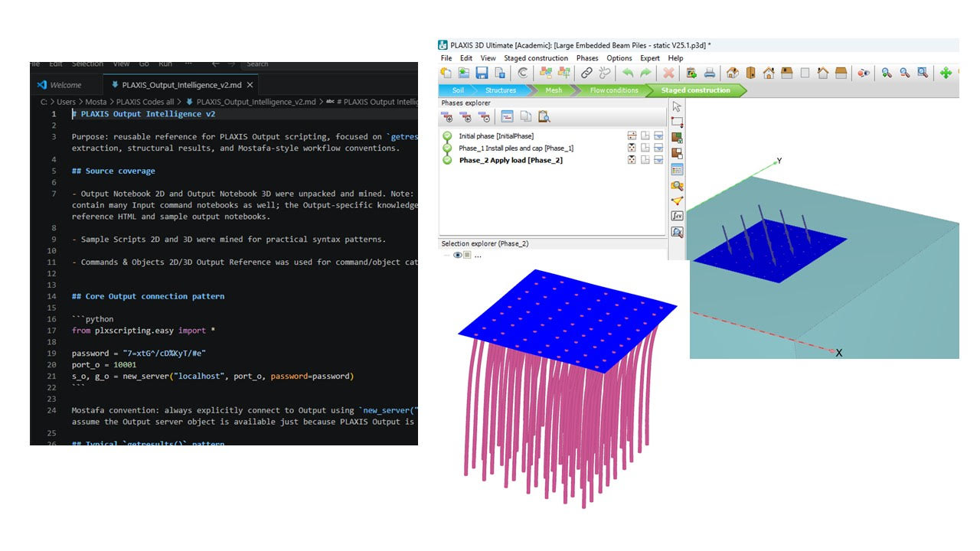980x551 pixels.
Task: Click the view results magnifier icon at the toolbar bottom
Action: (677, 232)
